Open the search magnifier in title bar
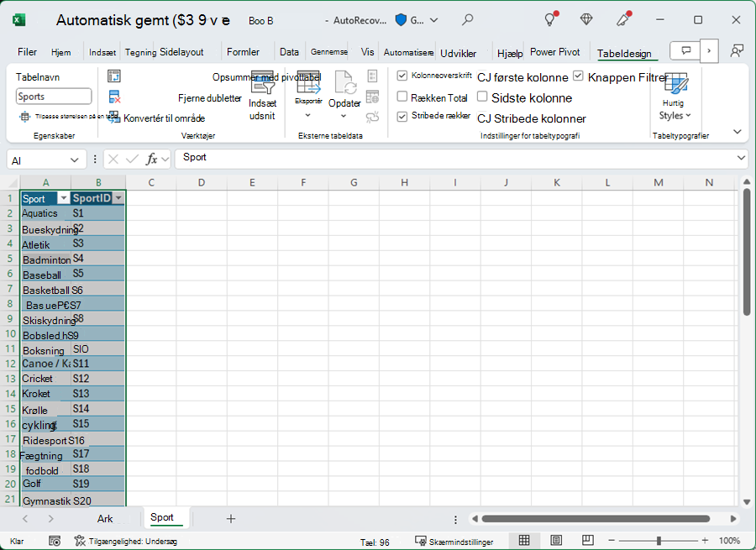Viewport: 756px width, 550px height. [467, 20]
